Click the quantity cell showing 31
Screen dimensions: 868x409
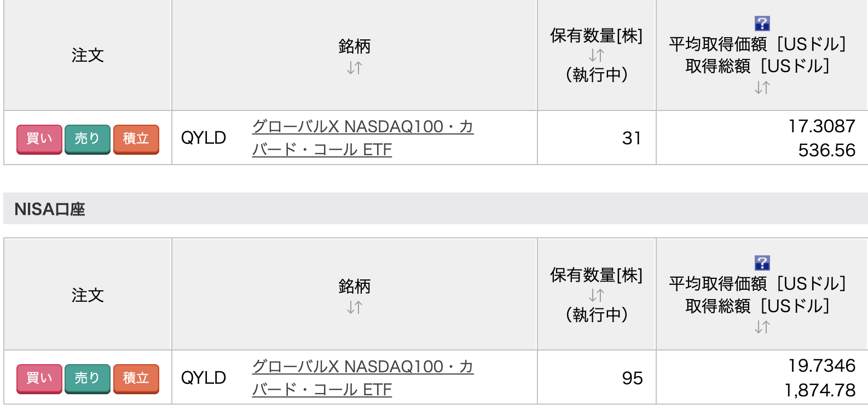coord(631,138)
